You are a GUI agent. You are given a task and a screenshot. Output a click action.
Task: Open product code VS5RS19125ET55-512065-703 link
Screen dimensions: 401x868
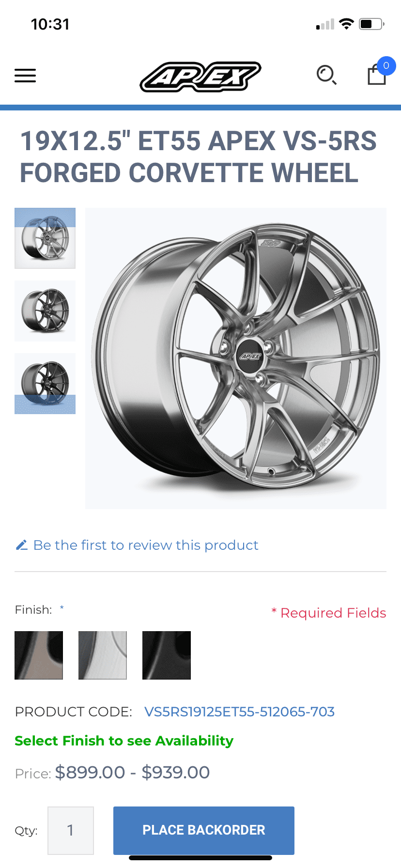(239, 712)
